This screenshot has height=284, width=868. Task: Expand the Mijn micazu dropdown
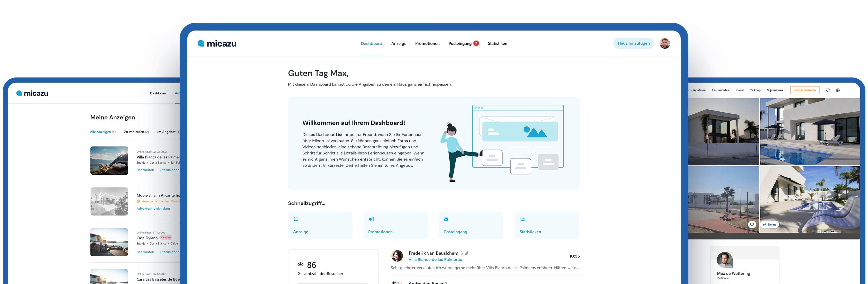[x=776, y=90]
